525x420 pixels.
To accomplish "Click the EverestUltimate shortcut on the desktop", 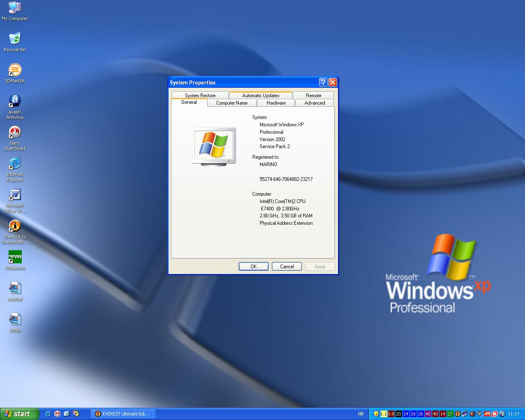I will 15,226.
